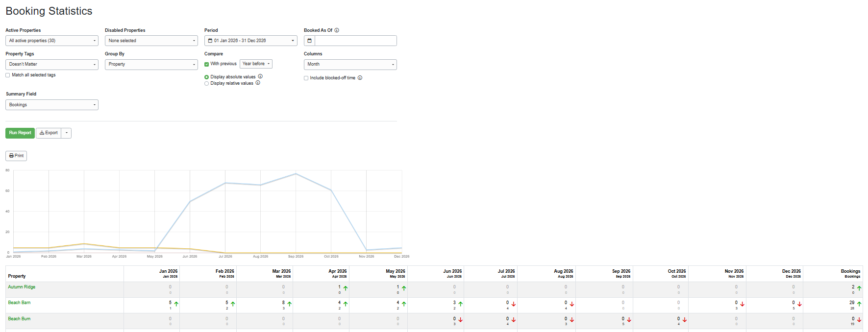Click red down arrow in Beach Bum Sep 2026
868x332 pixels.
pyautogui.click(x=629, y=320)
